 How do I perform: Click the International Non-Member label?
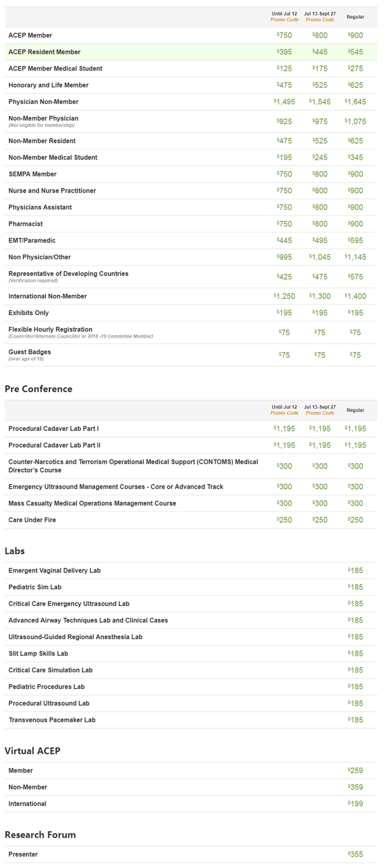click(48, 297)
